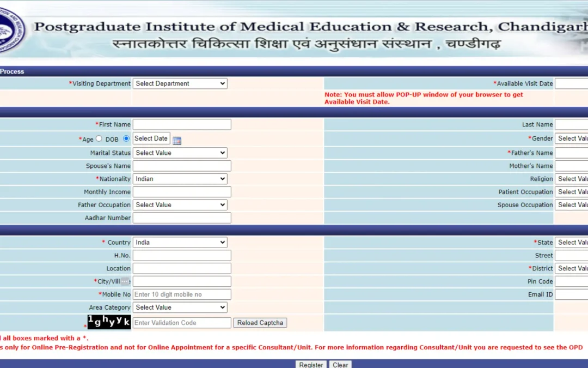Viewport: 588px width, 368px height.
Task: Focus the Spouse's Name field
Action: [182, 166]
